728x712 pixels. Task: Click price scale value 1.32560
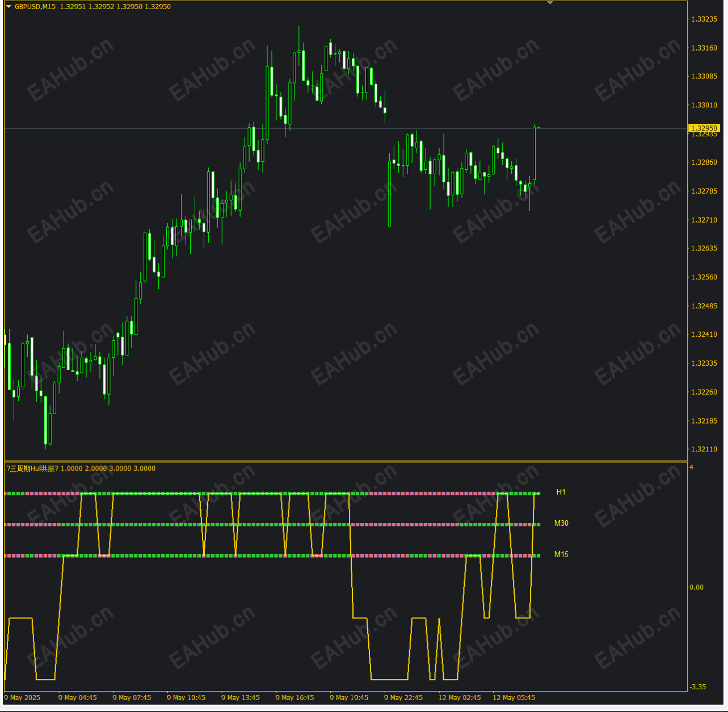[x=704, y=277]
